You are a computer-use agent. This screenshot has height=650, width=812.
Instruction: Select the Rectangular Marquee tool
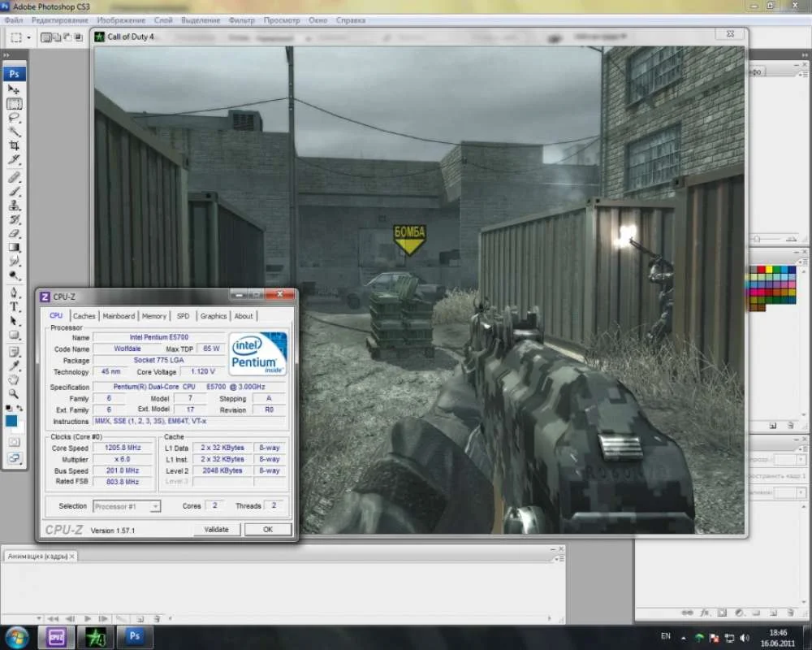pos(14,104)
